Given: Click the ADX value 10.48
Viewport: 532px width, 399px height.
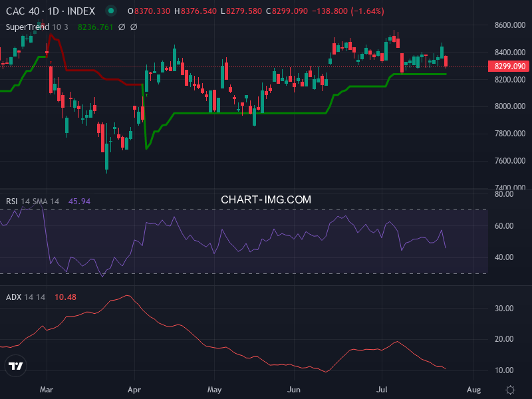Looking at the screenshot, I should pos(65,297).
